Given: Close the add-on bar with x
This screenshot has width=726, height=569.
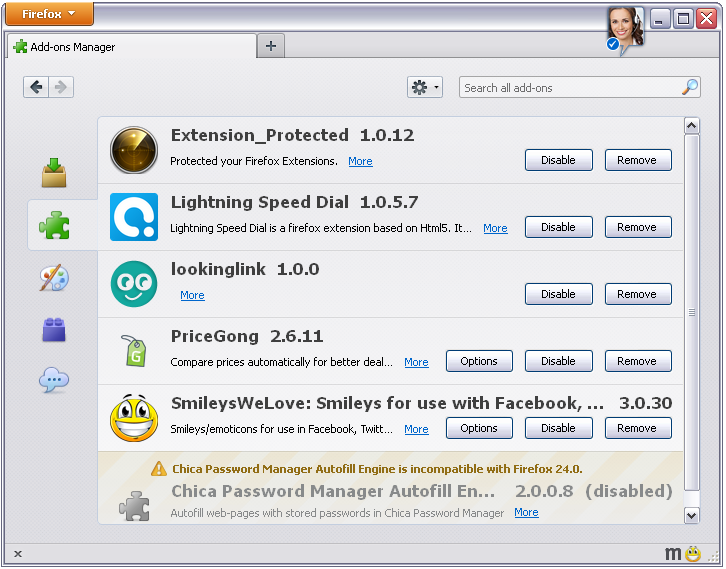Looking at the screenshot, I should coord(18,554).
